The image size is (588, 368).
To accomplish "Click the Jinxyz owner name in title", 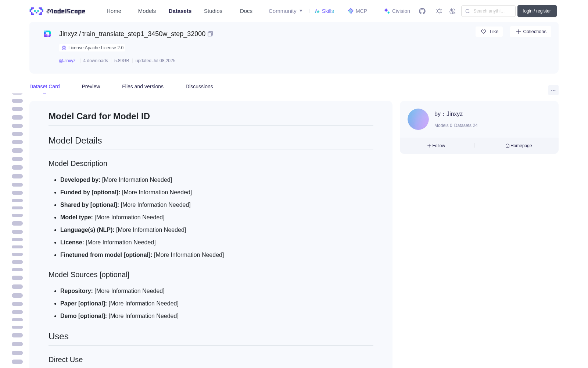I will point(68,34).
